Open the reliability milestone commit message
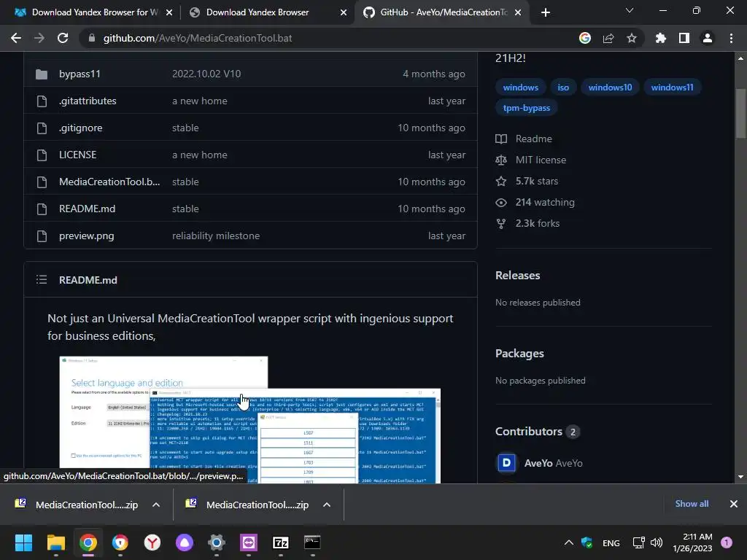This screenshot has height=560, width=747. tap(216, 236)
